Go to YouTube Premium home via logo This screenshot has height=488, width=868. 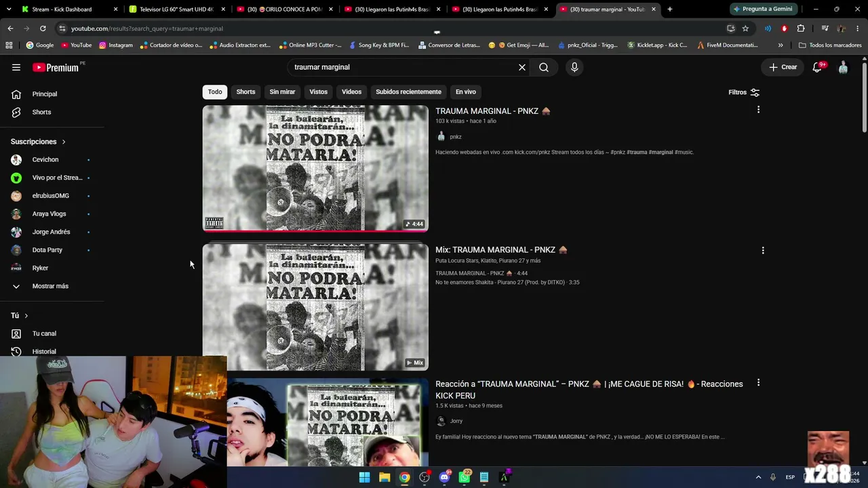(56, 67)
